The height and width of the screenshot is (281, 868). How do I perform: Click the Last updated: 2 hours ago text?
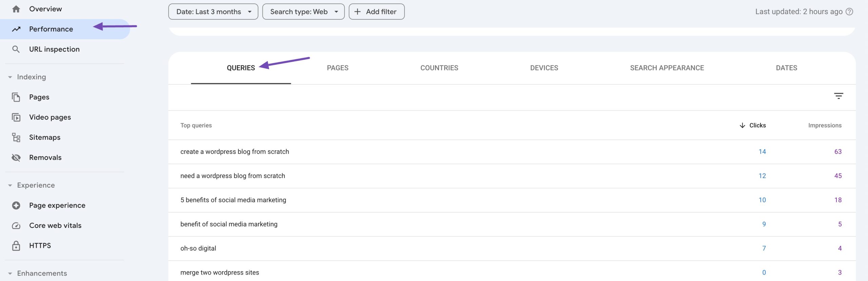[799, 12]
